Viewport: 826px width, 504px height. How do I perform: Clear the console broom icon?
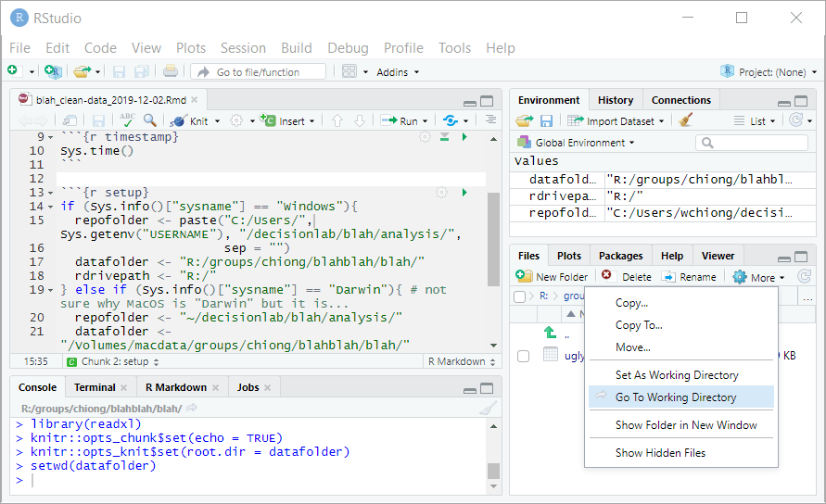489,409
